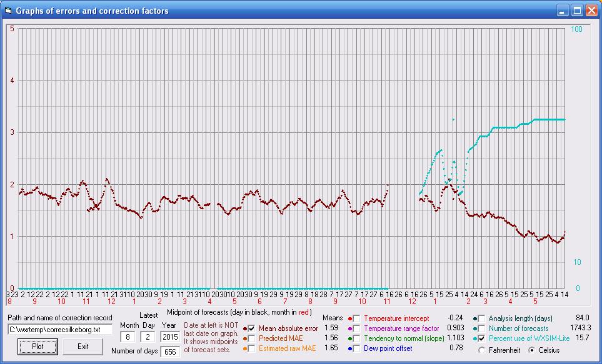This screenshot has height=364, width=602.
Task: Click the window icon in title bar
Action: pyautogui.click(x=8, y=11)
